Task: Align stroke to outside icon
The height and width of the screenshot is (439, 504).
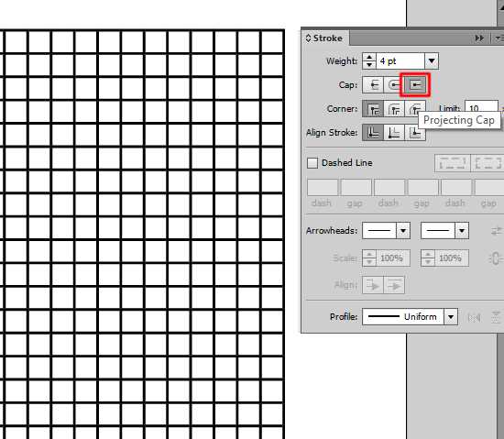Action: [415, 132]
